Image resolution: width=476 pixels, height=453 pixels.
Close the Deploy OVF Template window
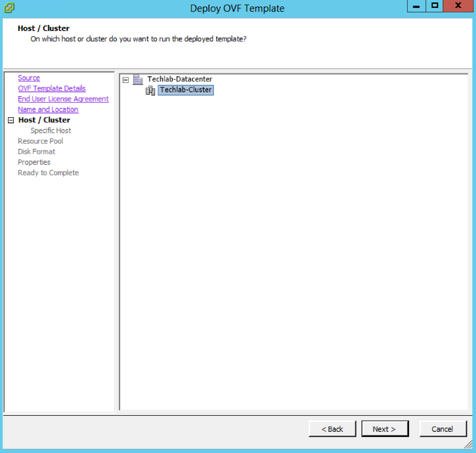[458, 6]
